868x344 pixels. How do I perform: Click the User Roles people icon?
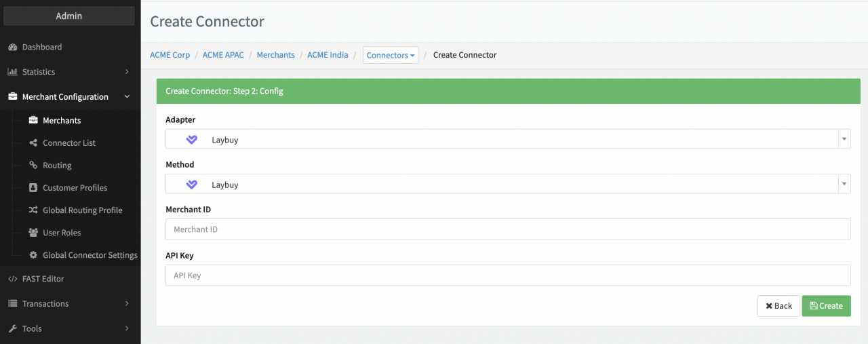coord(33,233)
